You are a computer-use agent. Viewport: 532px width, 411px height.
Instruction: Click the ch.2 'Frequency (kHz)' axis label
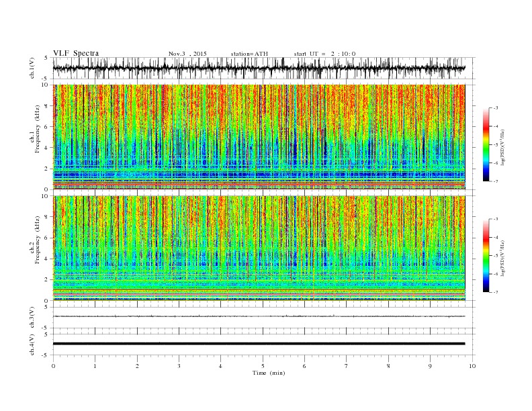[x=38, y=240]
